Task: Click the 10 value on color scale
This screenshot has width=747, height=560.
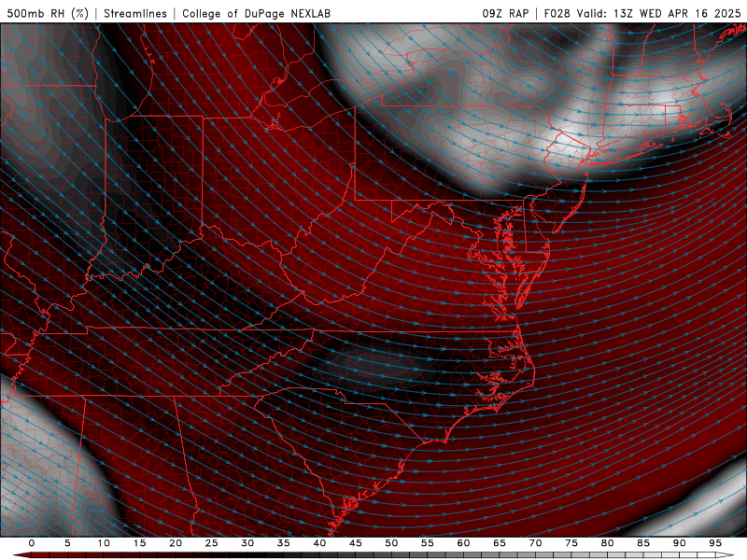Action: tap(104, 543)
